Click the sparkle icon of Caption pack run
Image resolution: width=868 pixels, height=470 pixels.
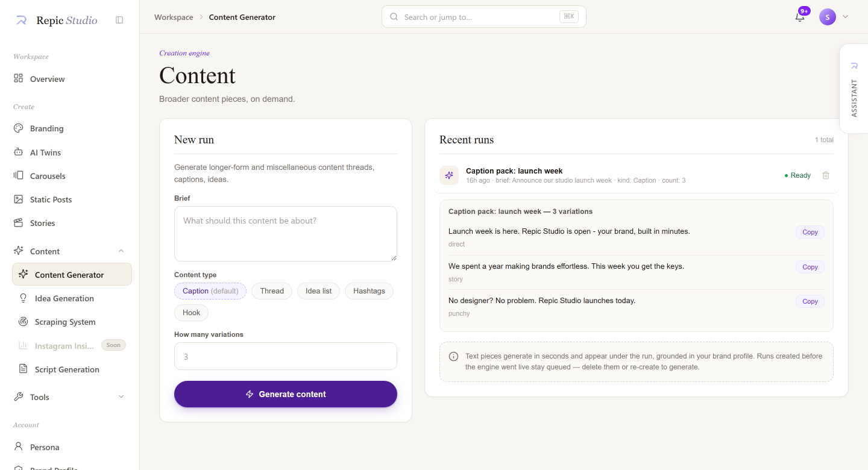(449, 175)
